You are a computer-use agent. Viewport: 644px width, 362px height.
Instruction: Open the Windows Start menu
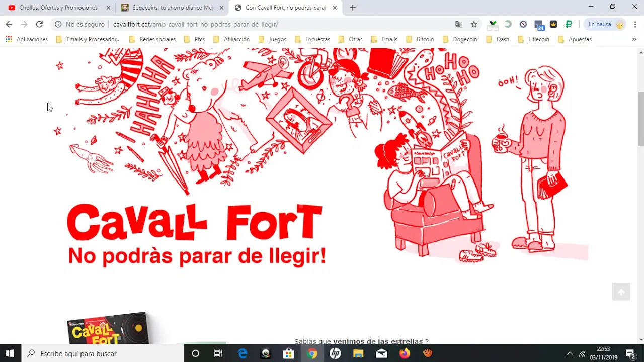[x=10, y=353]
